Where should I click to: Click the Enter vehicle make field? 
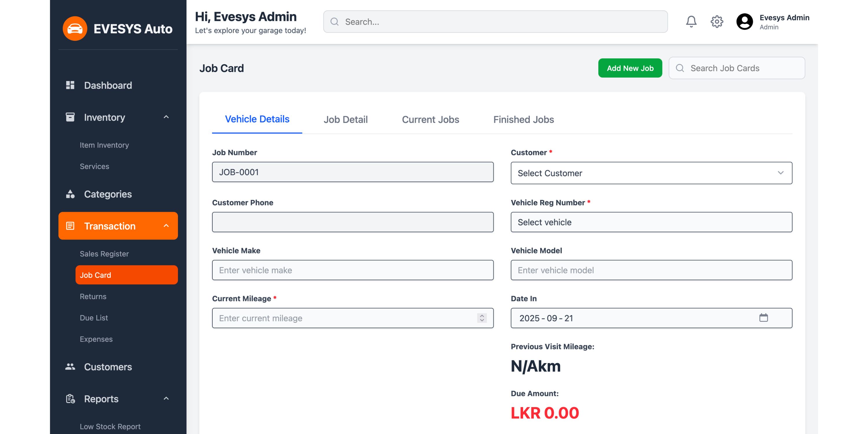coord(352,270)
